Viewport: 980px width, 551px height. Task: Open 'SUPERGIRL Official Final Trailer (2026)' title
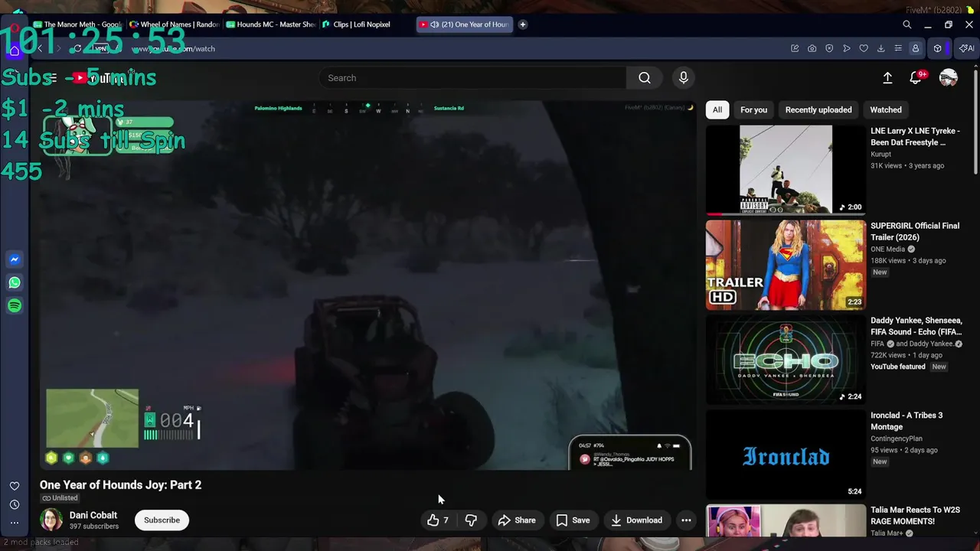pos(915,231)
